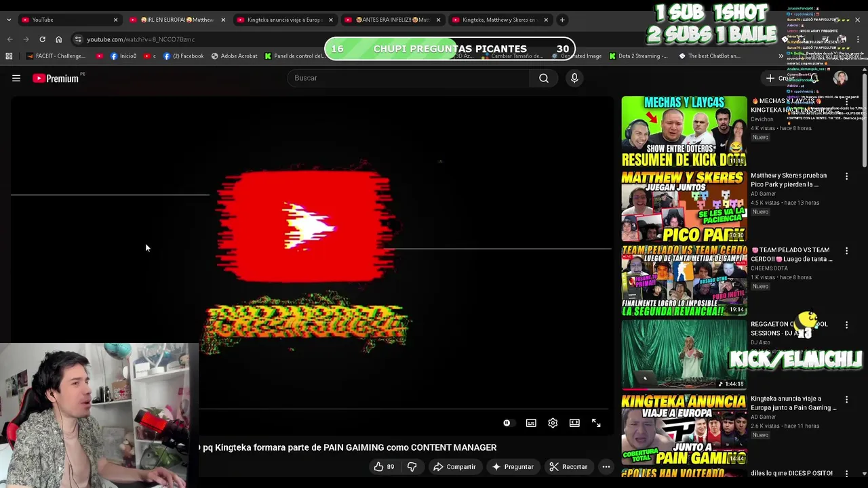Screen dimensions: 868x488
Task: Open options for TEAM PELADO VS TEAM video
Action: point(846,251)
